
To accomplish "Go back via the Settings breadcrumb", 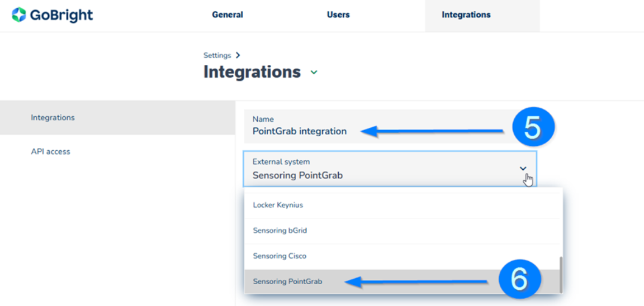I will click(217, 55).
